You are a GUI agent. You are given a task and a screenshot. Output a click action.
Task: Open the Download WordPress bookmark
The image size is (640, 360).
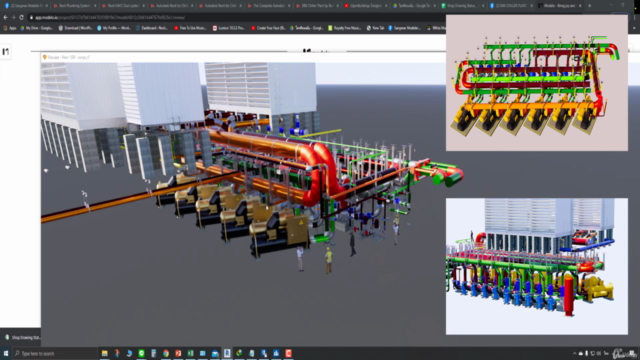[x=76, y=28]
